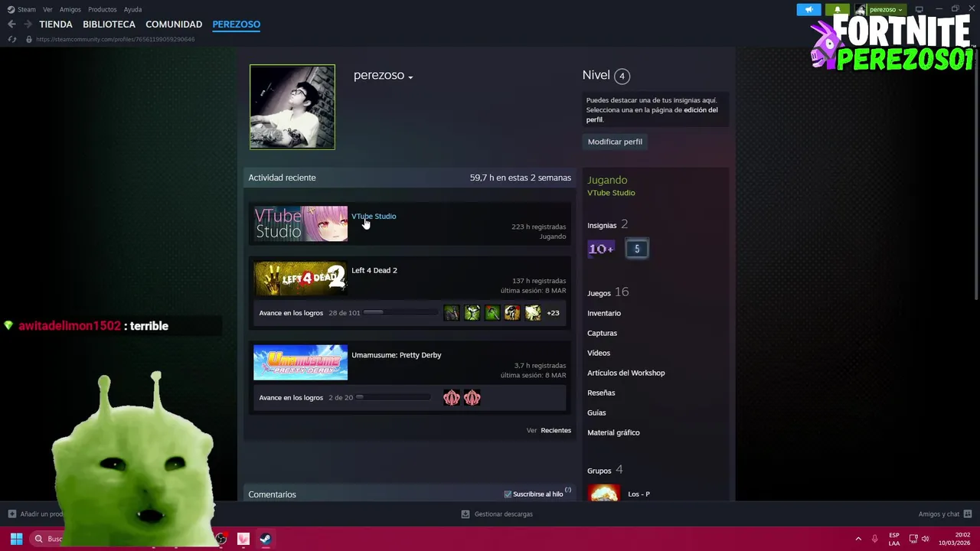Go to the TIENDA tab
The height and width of the screenshot is (551, 980).
(x=56, y=24)
